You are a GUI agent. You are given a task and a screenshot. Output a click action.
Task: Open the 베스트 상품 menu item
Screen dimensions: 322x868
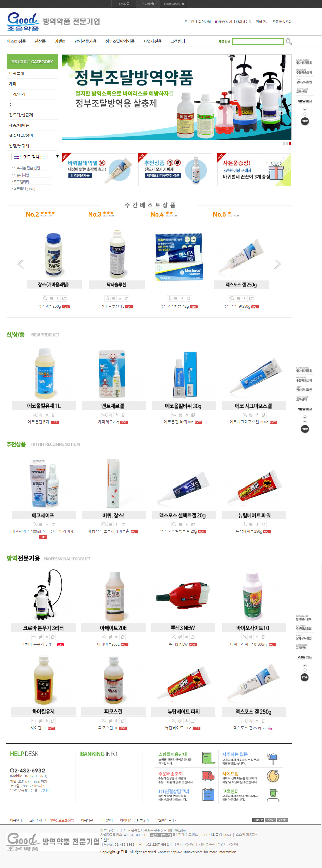coord(16,42)
